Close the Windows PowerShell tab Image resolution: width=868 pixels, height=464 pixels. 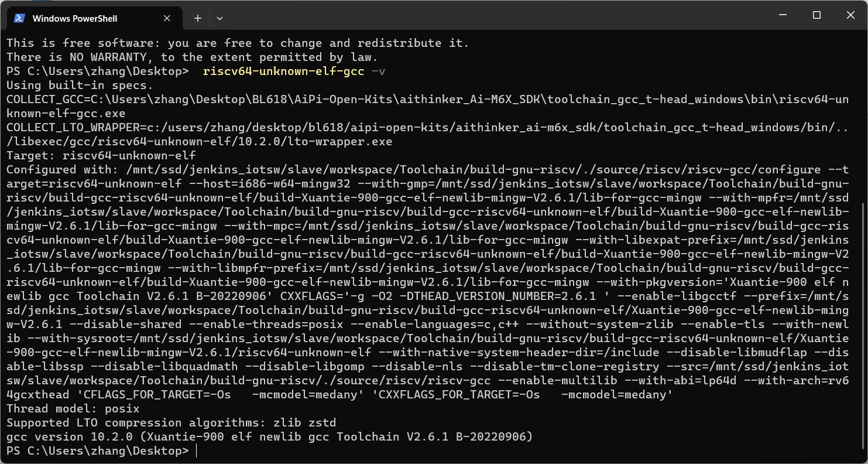[x=167, y=18]
